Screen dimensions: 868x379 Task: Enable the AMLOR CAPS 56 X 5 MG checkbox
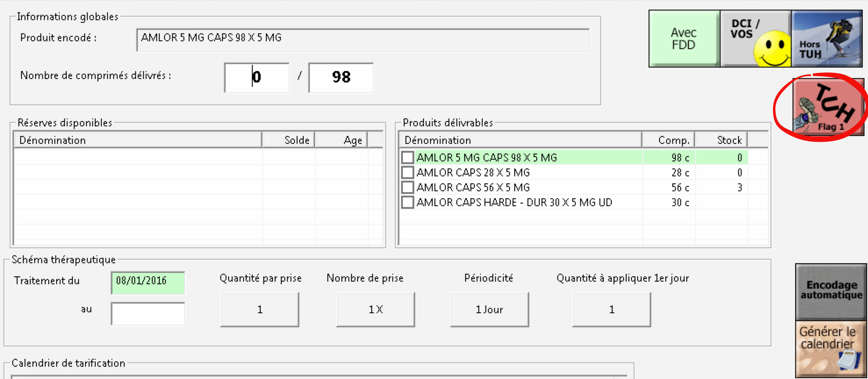click(x=408, y=187)
